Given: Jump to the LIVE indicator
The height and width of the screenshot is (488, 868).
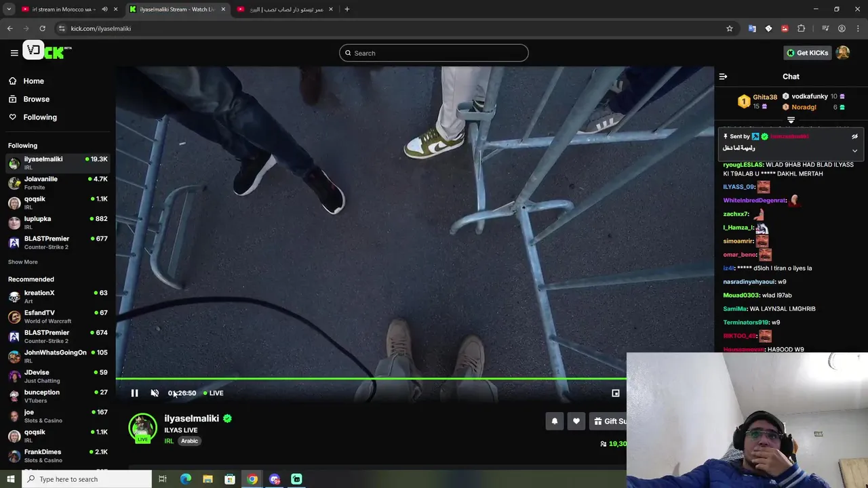Looking at the screenshot, I should pyautogui.click(x=213, y=393).
